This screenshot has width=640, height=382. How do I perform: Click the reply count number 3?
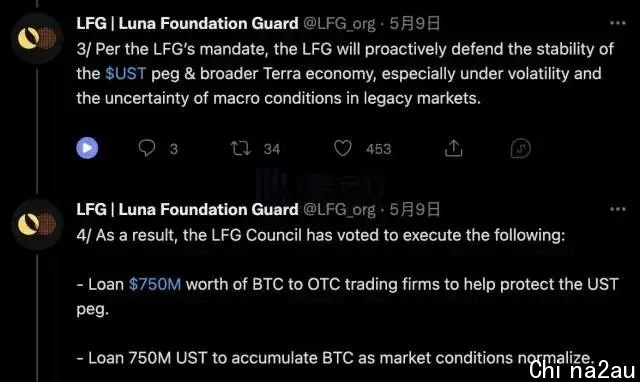point(173,149)
